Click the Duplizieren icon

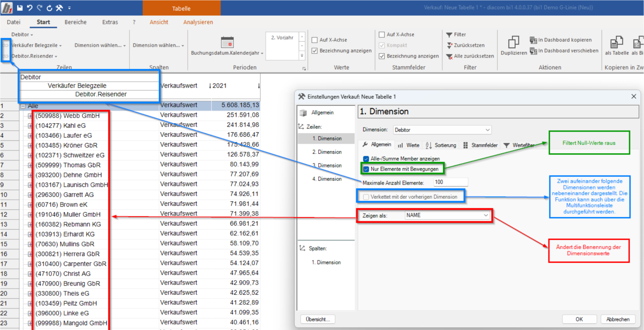click(x=513, y=42)
